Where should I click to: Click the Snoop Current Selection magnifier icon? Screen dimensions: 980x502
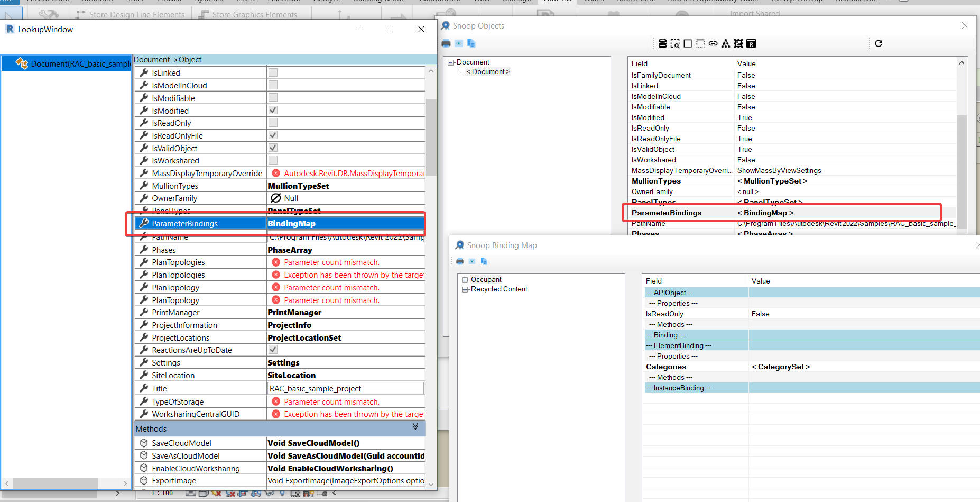[x=675, y=43]
